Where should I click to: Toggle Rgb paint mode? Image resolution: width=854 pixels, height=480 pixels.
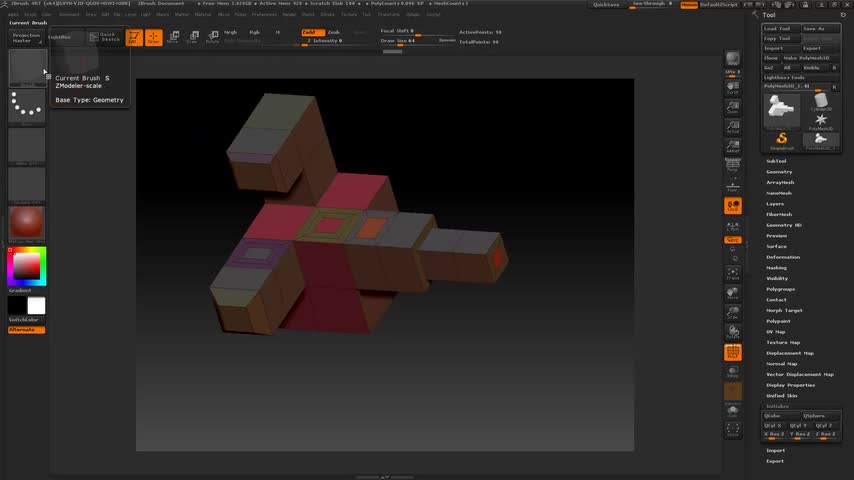[x=254, y=33]
